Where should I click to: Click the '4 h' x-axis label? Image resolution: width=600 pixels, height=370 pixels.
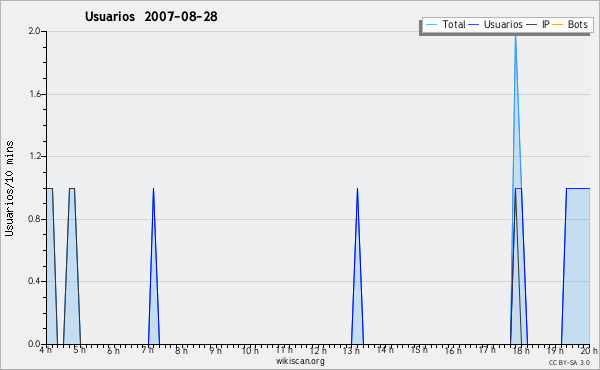[46, 350]
